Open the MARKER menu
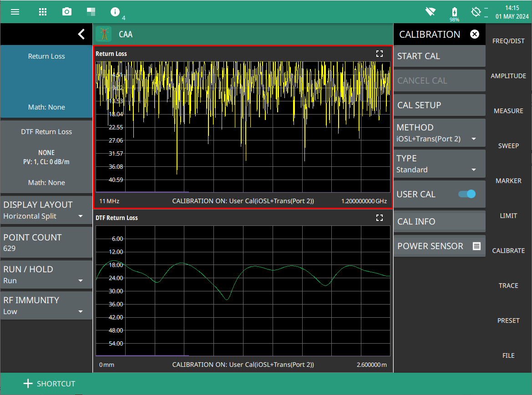Viewport: 532px width, 395px height. click(x=508, y=181)
